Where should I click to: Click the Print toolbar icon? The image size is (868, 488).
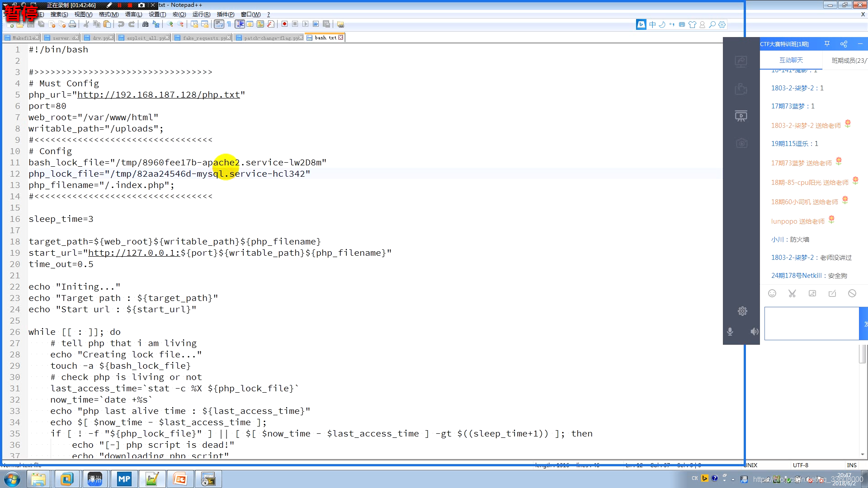pyautogui.click(x=72, y=24)
